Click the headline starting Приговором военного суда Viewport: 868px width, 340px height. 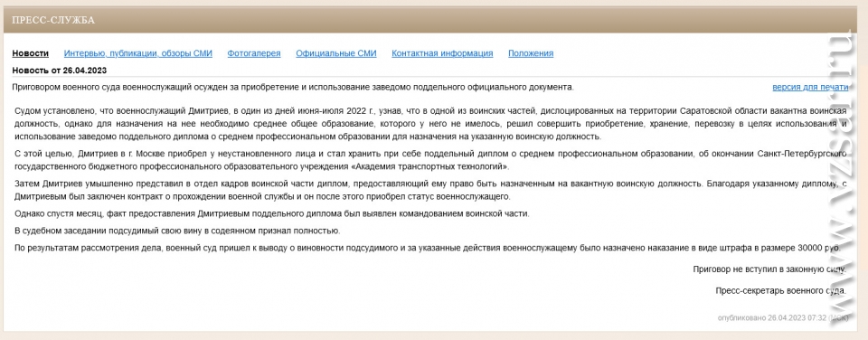click(x=293, y=87)
